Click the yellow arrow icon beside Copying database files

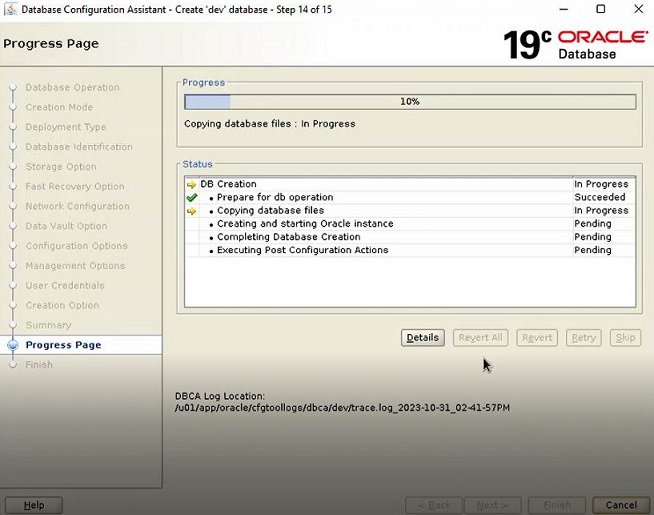click(191, 211)
